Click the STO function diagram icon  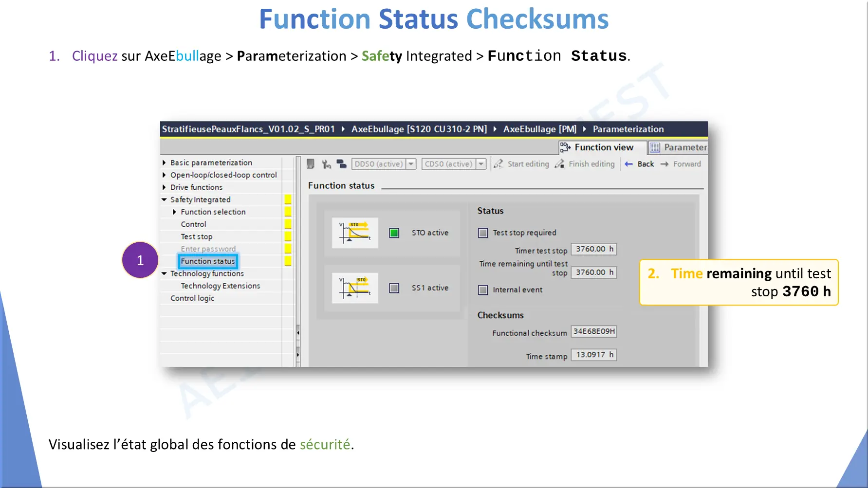pos(355,233)
